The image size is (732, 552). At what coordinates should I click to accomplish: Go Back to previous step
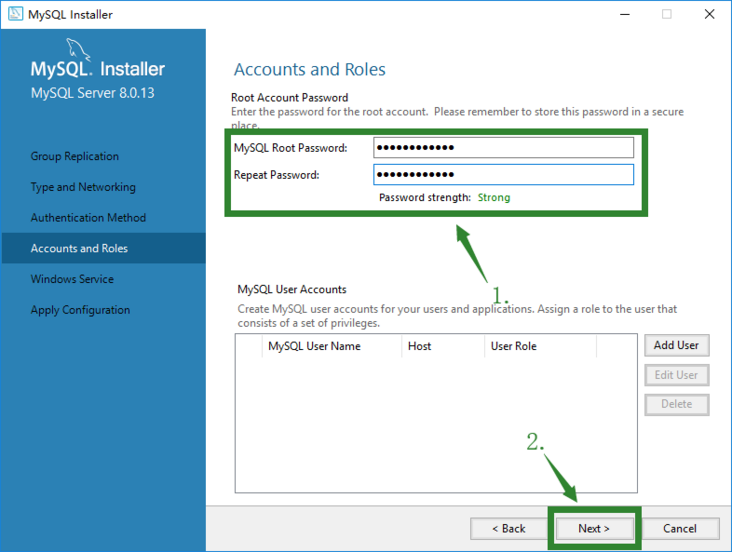pos(509,529)
